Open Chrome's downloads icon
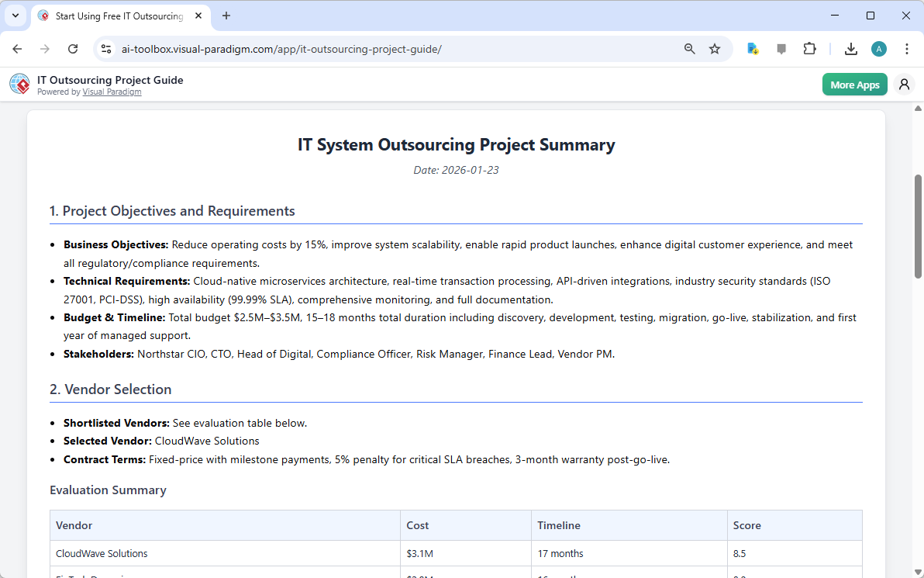Viewport: 924px width, 578px height. 851,48
